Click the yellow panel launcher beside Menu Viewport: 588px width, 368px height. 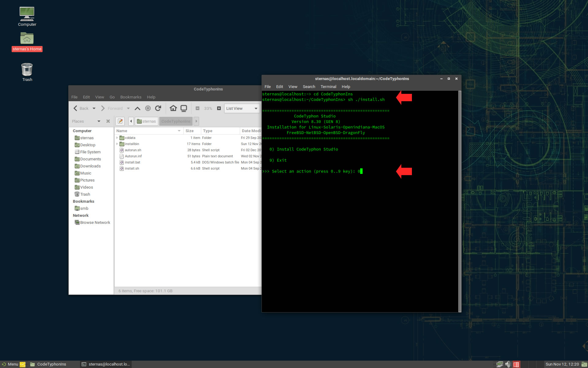[x=23, y=364]
